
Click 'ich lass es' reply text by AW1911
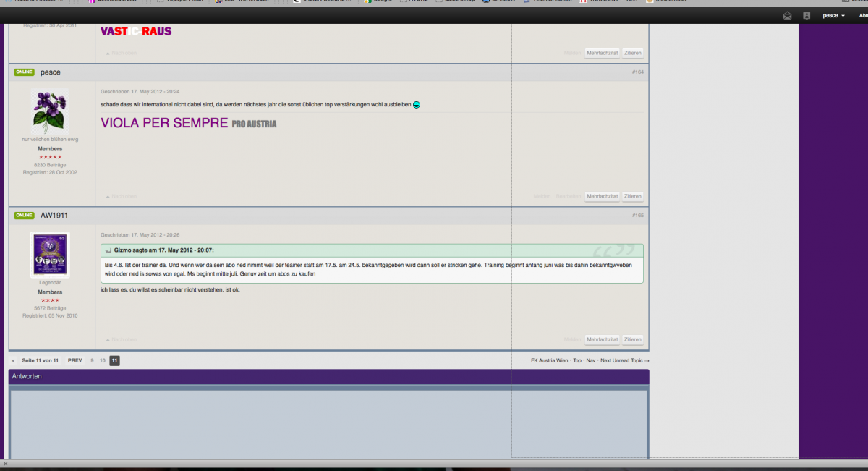point(169,290)
